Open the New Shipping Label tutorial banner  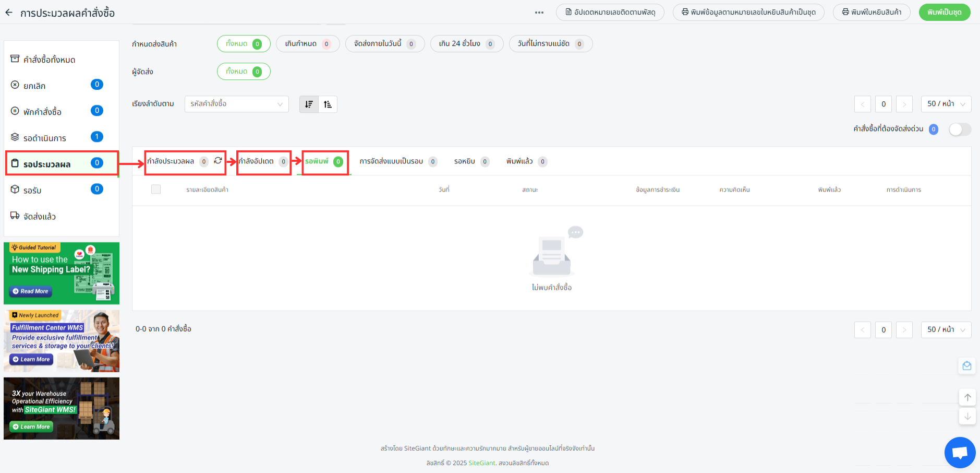(62, 273)
